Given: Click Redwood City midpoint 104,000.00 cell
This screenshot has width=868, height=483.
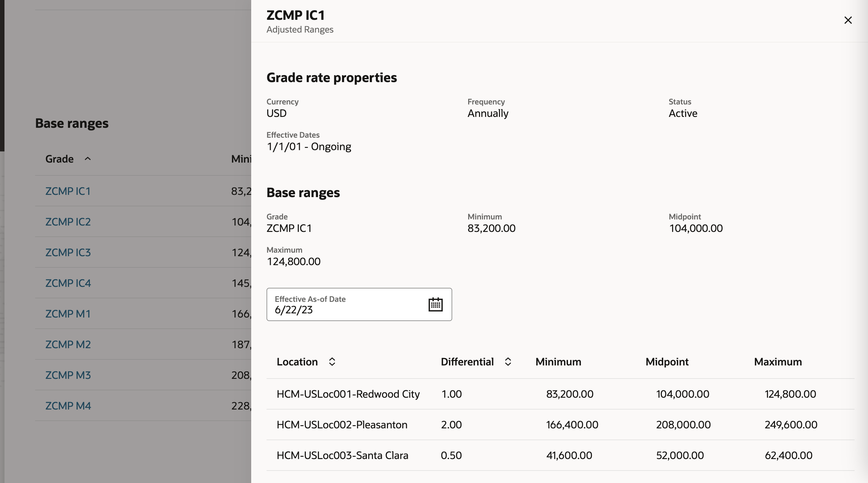Looking at the screenshot, I should pyautogui.click(x=682, y=394).
